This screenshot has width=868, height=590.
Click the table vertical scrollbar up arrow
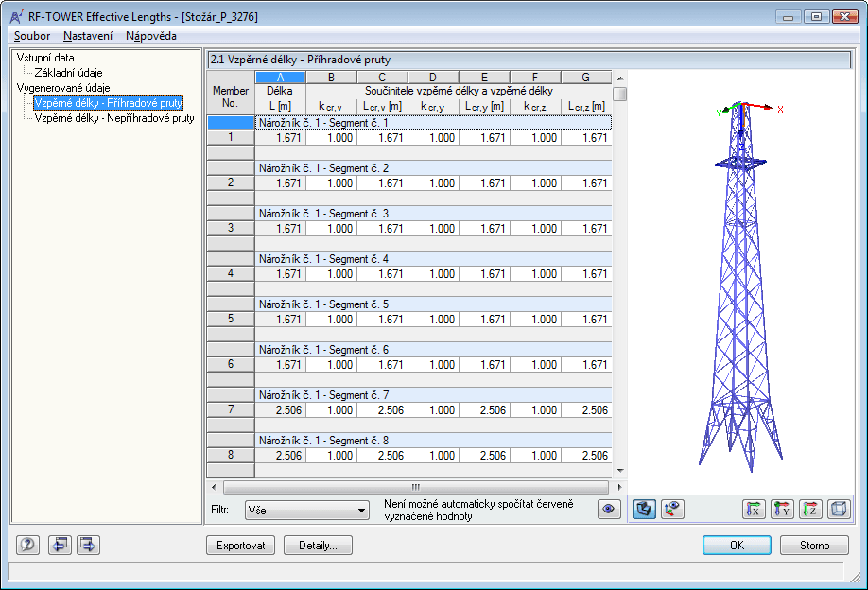(x=620, y=78)
